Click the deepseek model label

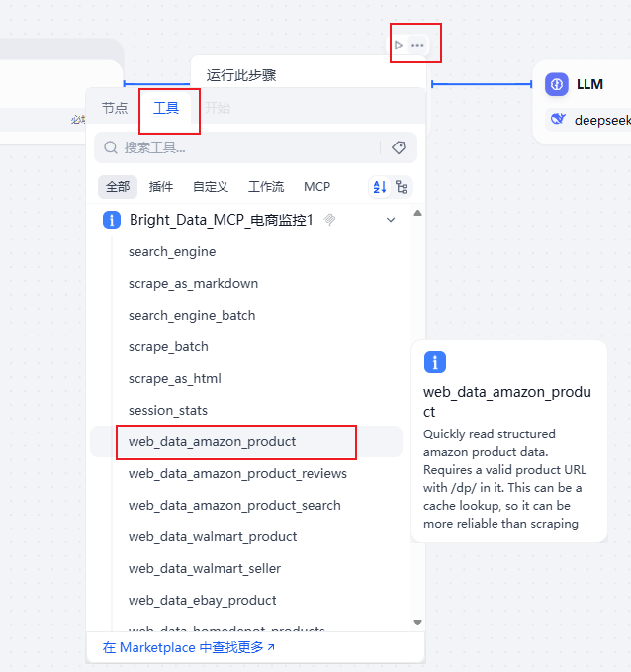tap(602, 120)
